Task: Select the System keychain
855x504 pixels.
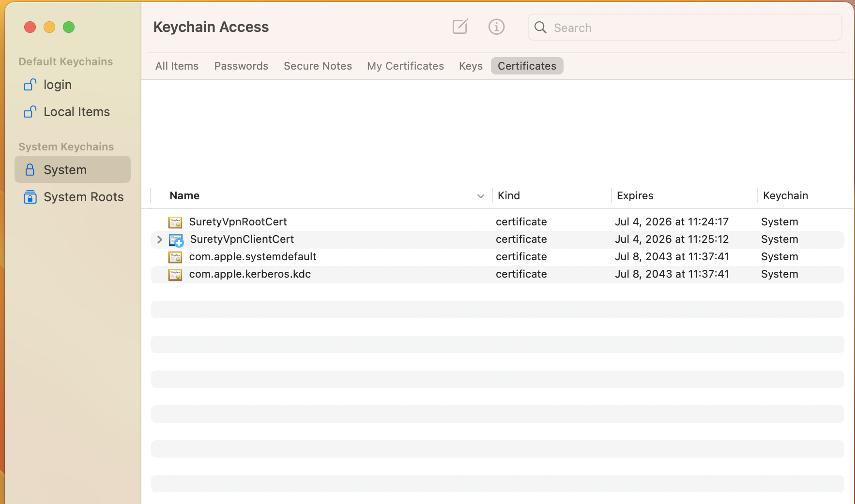Action: [73, 169]
